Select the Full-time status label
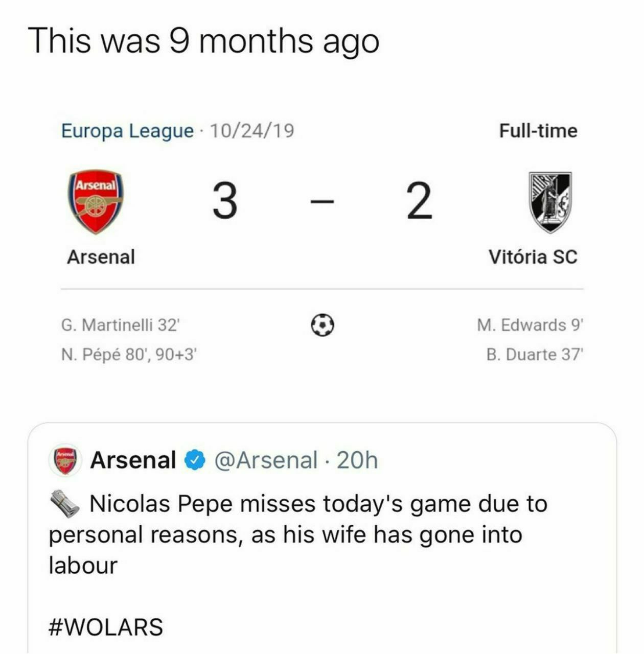The height and width of the screenshot is (654, 644). coord(538,131)
